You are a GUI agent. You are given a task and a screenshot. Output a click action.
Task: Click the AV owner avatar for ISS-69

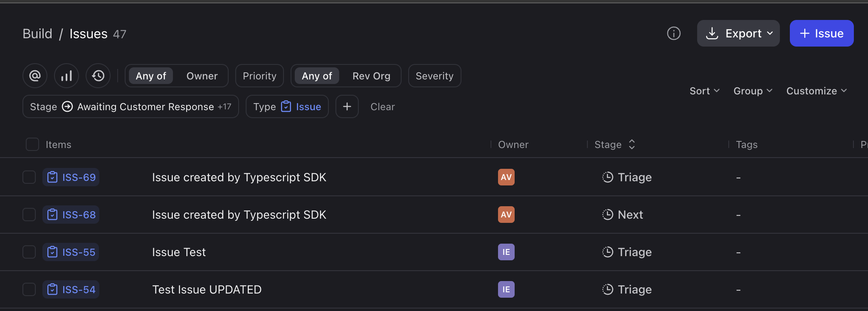pyautogui.click(x=506, y=177)
